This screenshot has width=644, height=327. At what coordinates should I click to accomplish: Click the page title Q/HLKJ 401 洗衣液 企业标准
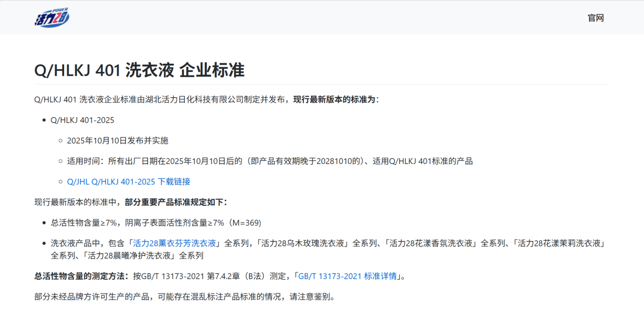point(138,71)
